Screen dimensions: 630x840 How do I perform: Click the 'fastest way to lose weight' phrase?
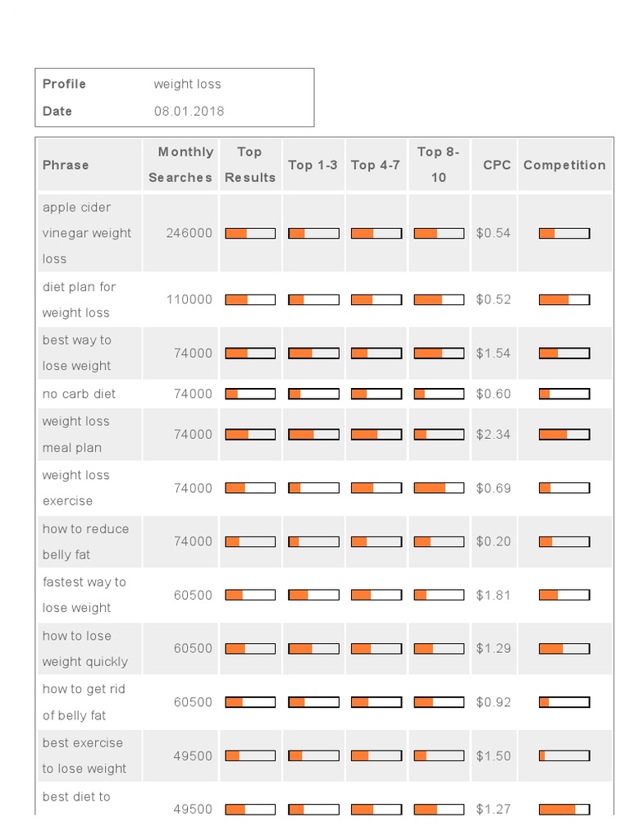[x=84, y=595]
